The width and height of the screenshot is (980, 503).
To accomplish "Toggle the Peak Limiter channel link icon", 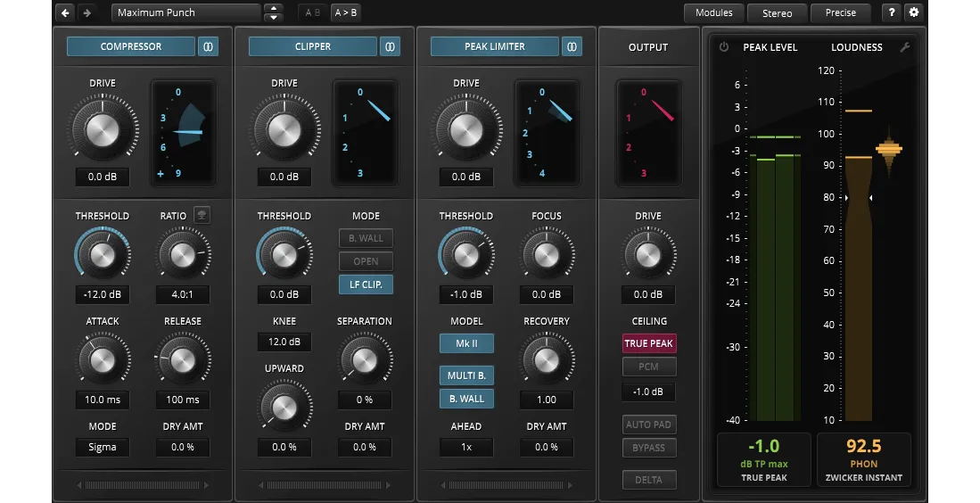I will coord(572,46).
